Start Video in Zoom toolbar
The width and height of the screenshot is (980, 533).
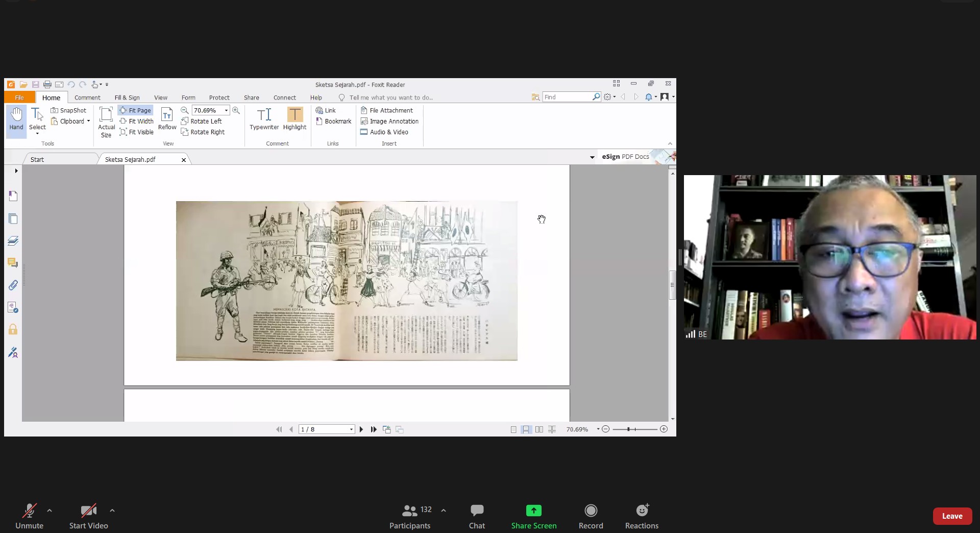click(x=88, y=516)
